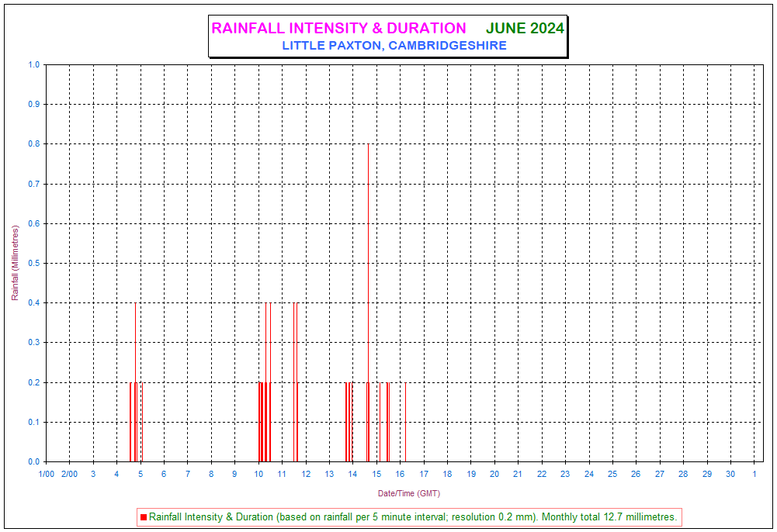The height and width of the screenshot is (532, 777).
Task: Click the day 16 x-axis label
Action: coord(400,474)
